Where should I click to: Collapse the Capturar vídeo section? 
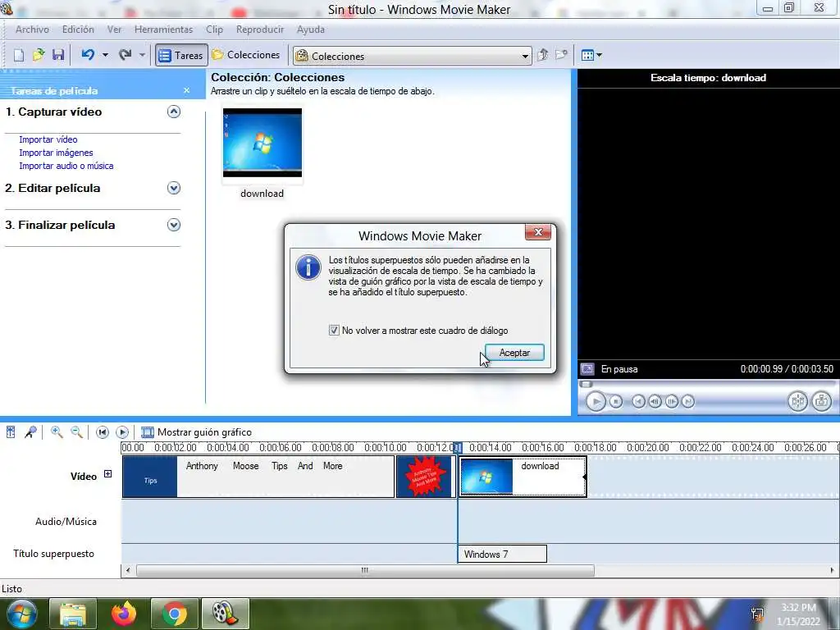(174, 112)
